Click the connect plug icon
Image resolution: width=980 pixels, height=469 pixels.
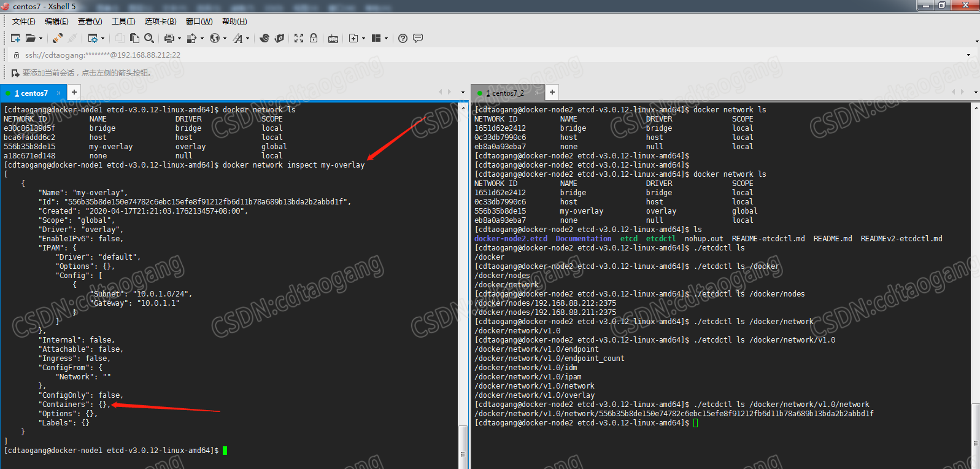click(57, 38)
